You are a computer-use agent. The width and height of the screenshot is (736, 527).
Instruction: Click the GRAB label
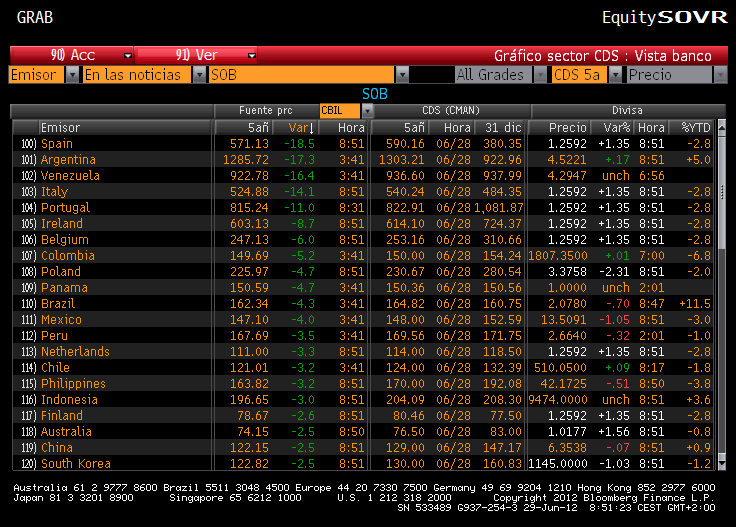(x=35, y=17)
